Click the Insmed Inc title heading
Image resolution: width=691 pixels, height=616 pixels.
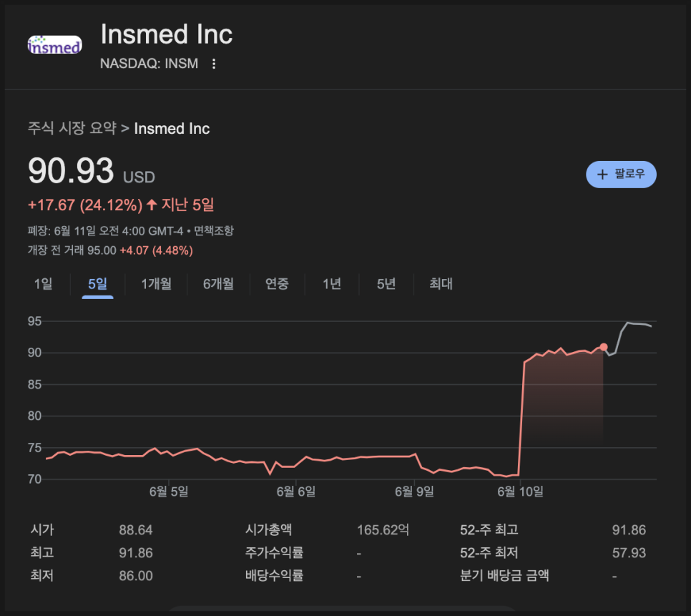[x=167, y=34]
